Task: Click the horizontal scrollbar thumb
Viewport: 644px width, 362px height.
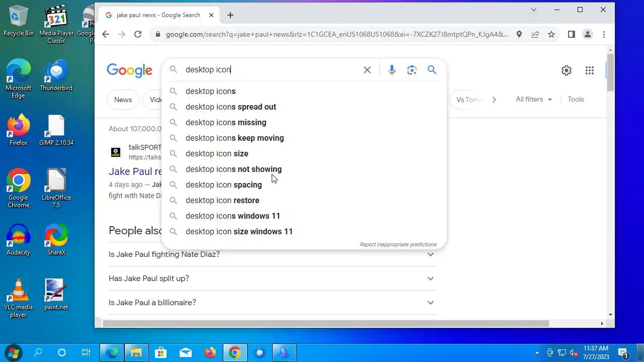Action: coord(326,323)
